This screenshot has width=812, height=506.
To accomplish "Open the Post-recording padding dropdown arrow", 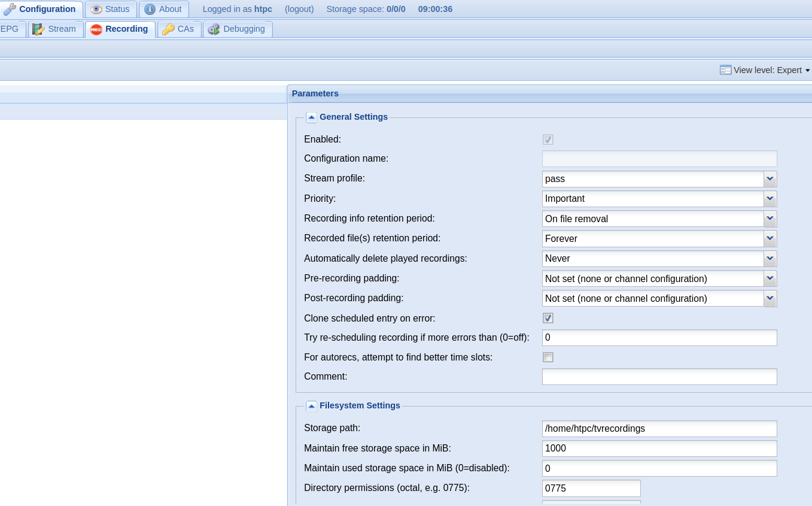I will point(770,298).
